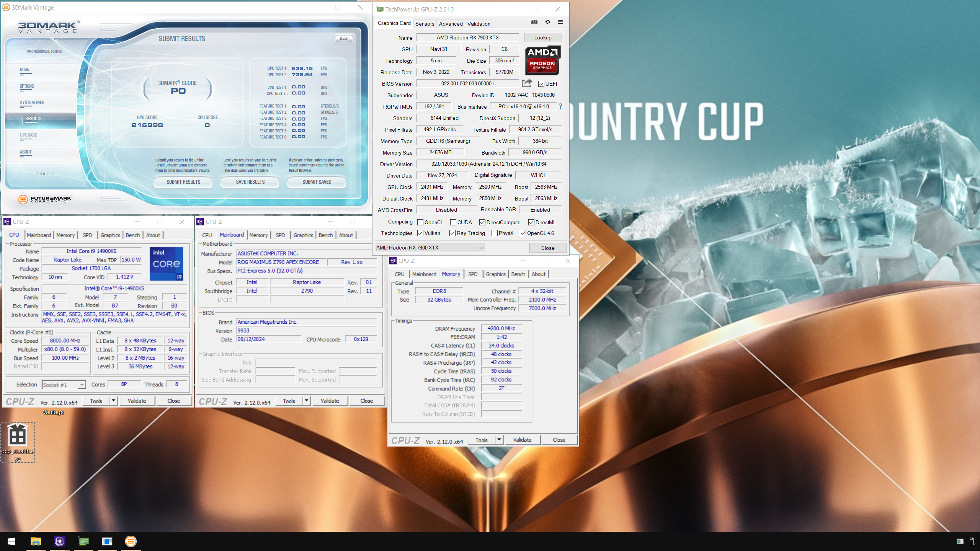980x551 pixels.
Task: Toggle the OpenCL checkbox
Action: (420, 222)
